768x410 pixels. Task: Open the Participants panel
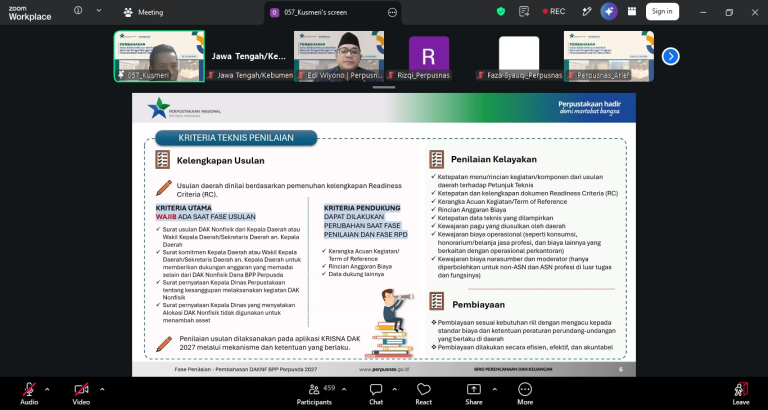[314, 394]
